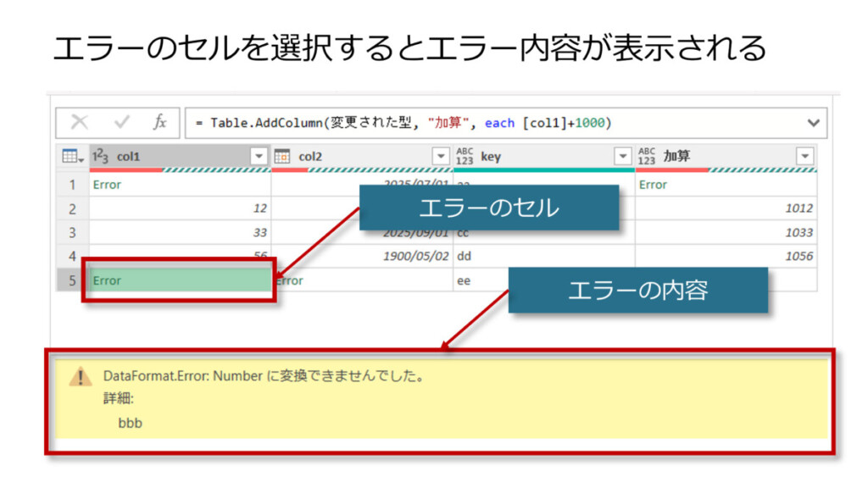Viewport: 868px width, 488px height.
Task: Click the col1 column quality bar
Action: click(180, 170)
